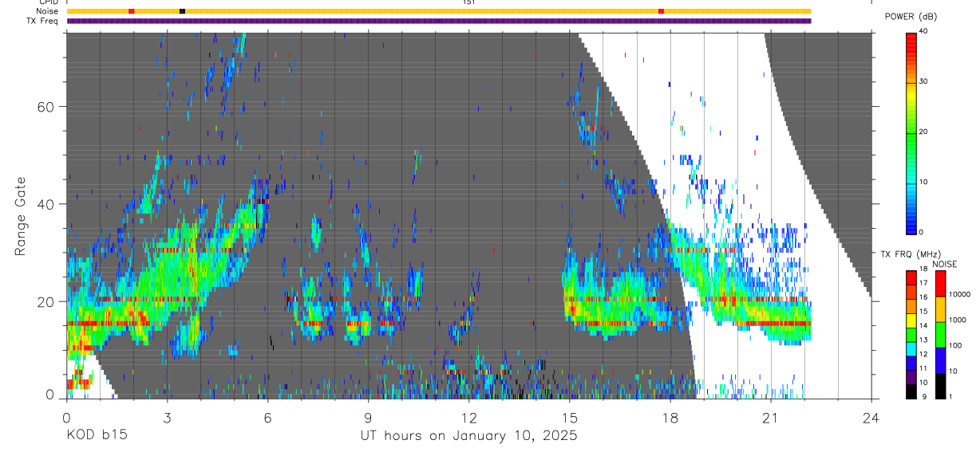Click the black marker on the Noise bar
The height and width of the screenshot is (452, 980).
(x=183, y=11)
